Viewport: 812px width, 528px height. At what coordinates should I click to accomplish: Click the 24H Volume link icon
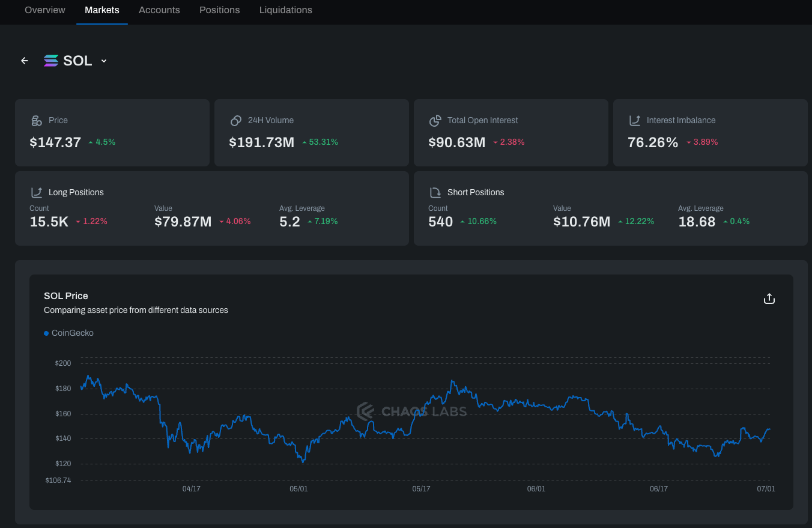(236, 121)
